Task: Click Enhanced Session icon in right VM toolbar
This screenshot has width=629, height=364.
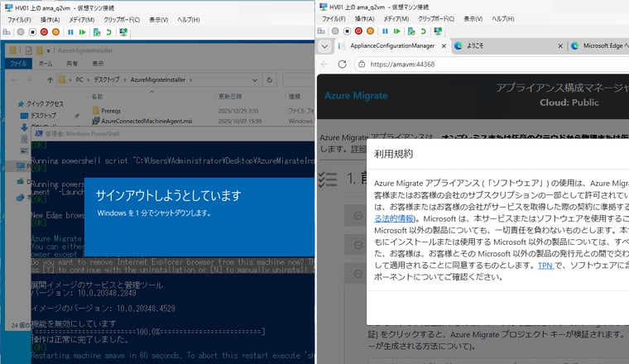Action: [x=438, y=31]
